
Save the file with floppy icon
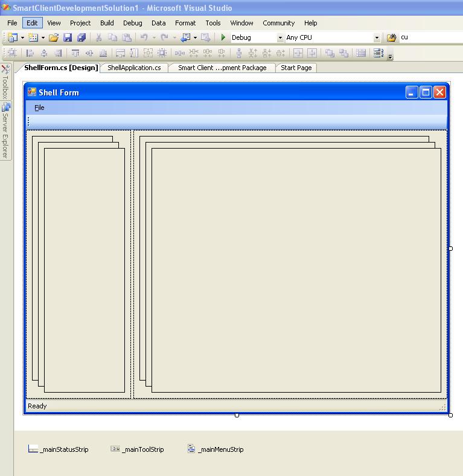coord(68,37)
